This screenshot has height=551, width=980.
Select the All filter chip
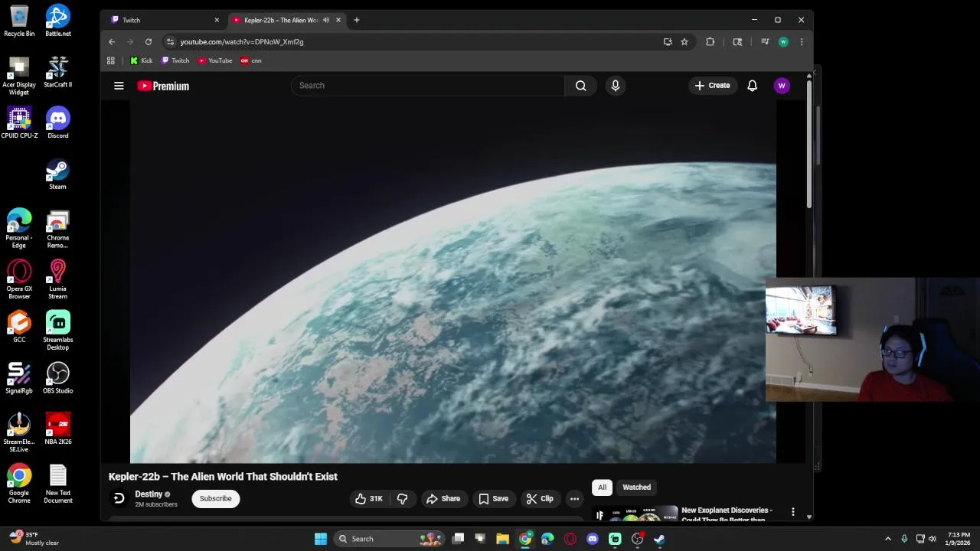pos(602,487)
